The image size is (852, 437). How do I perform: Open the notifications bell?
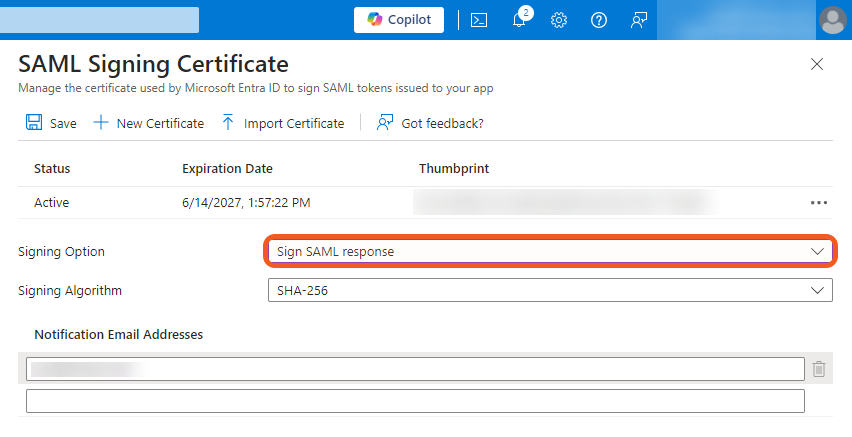pos(519,20)
